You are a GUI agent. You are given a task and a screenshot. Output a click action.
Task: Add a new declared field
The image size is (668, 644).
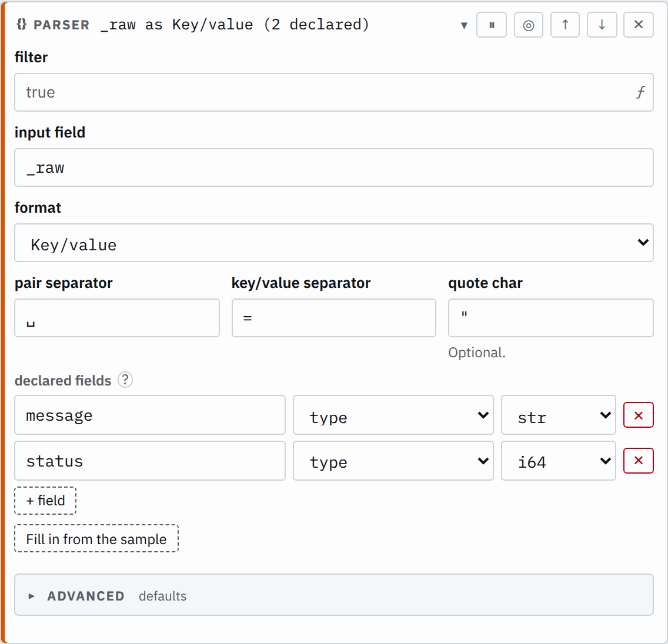46,501
